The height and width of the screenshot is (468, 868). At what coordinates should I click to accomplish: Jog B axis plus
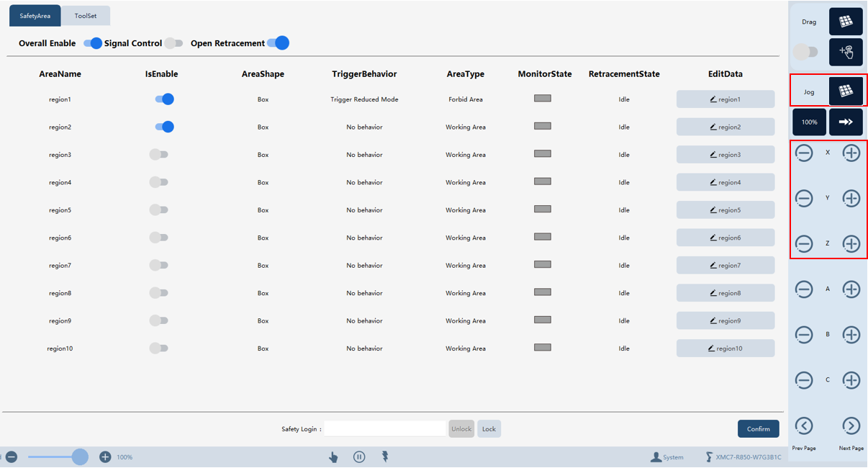click(851, 334)
